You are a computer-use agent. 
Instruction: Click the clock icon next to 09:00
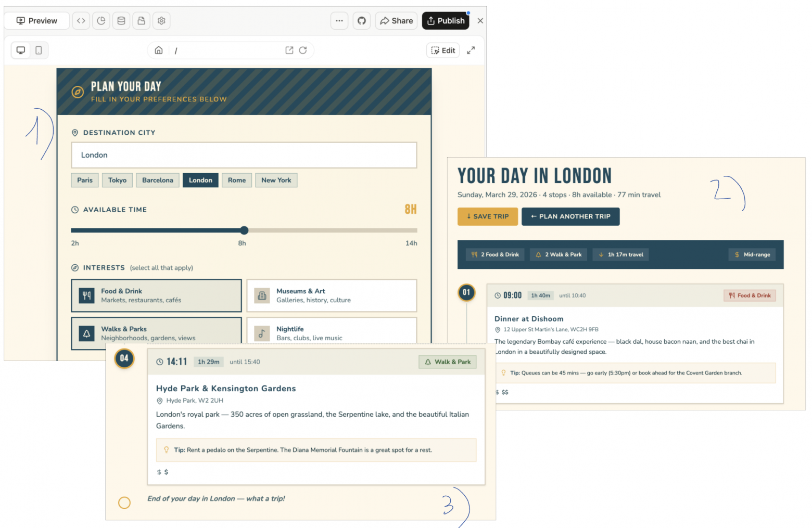[x=498, y=295]
